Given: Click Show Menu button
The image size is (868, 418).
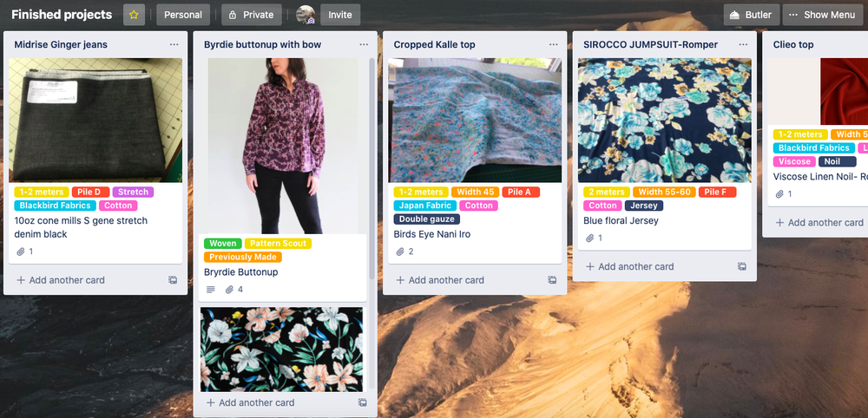Looking at the screenshot, I should 822,15.
